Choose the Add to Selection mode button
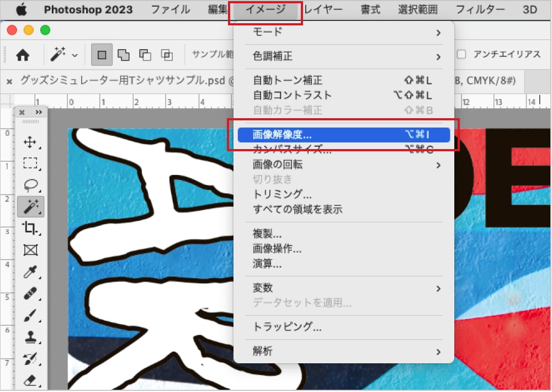The height and width of the screenshot is (392, 552). click(x=124, y=55)
